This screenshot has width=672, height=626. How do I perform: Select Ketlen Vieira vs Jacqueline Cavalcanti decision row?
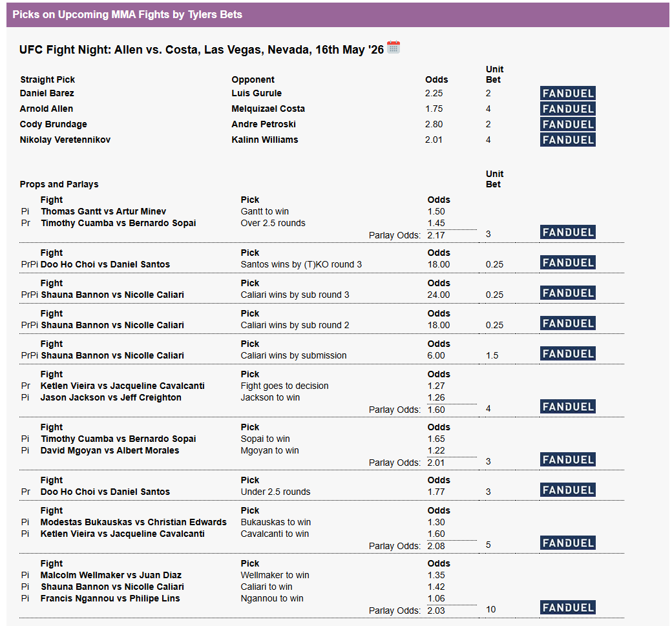pos(123,386)
